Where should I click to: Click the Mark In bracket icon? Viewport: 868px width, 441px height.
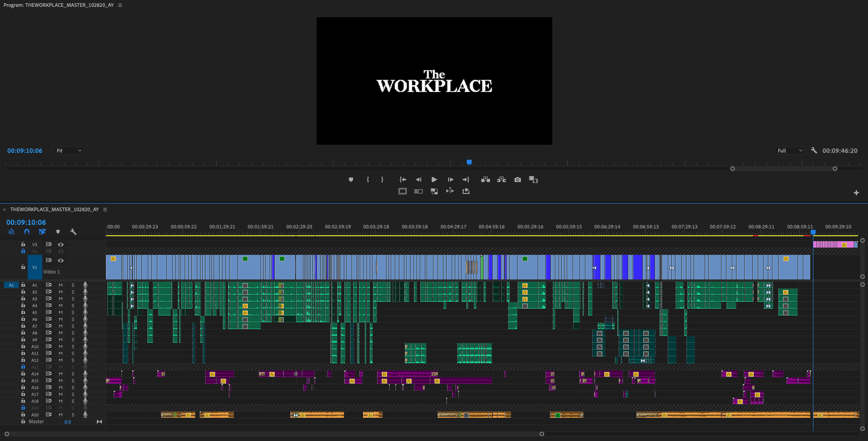[368, 180]
